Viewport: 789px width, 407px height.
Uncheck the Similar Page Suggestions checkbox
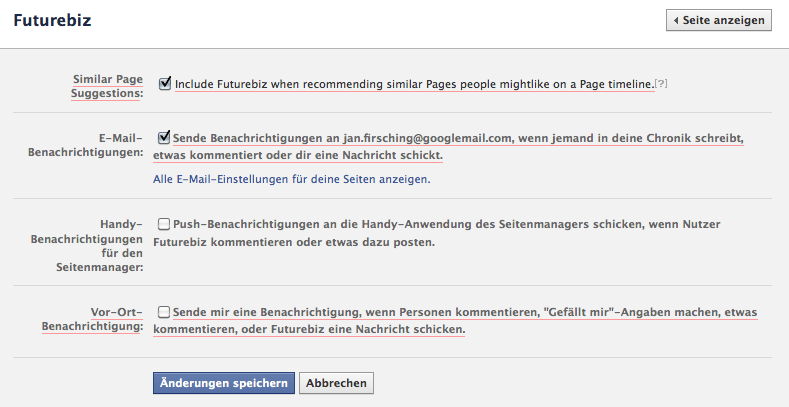(165, 84)
